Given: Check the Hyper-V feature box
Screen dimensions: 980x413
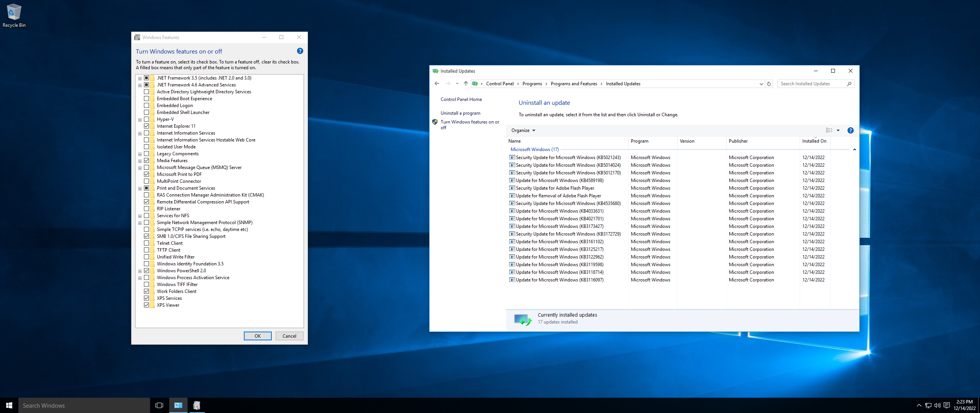Looking at the screenshot, I should coord(147,119).
